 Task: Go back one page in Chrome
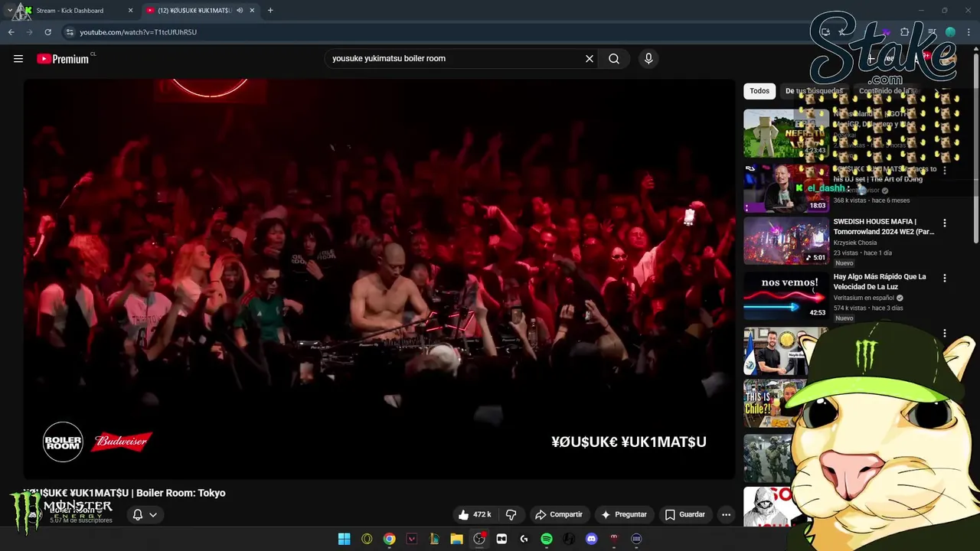11,32
